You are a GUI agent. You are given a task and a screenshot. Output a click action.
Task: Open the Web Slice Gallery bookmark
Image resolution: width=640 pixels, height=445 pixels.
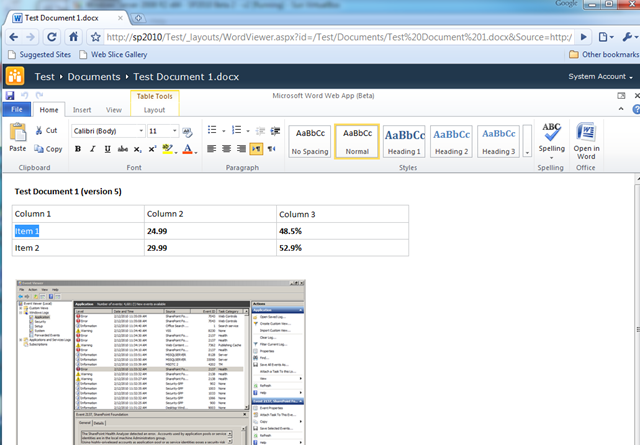(113, 55)
